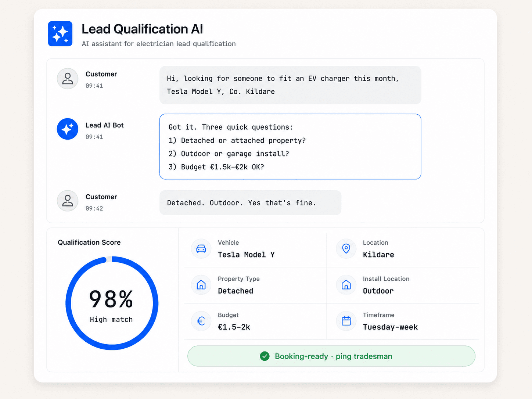The height and width of the screenshot is (399, 532).
Task: Click the 'Tuesday-week' timeframe value
Action: pyautogui.click(x=390, y=327)
